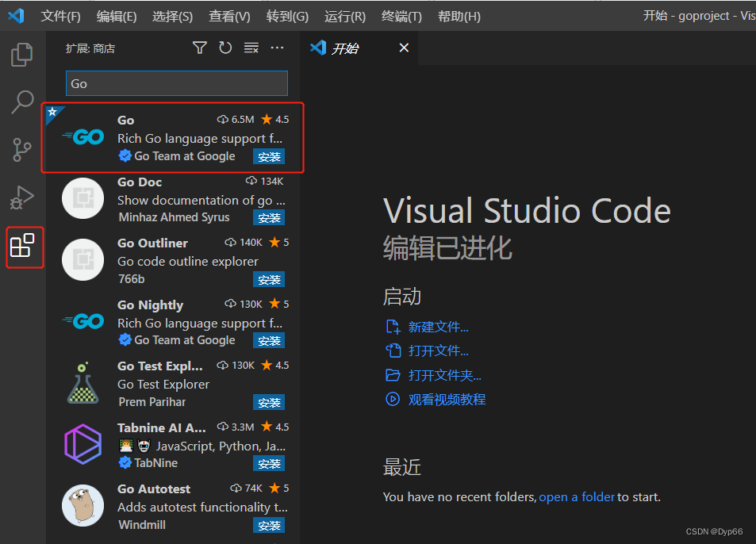Click publisher name Windmill
The width and height of the screenshot is (756, 544).
tap(142, 525)
